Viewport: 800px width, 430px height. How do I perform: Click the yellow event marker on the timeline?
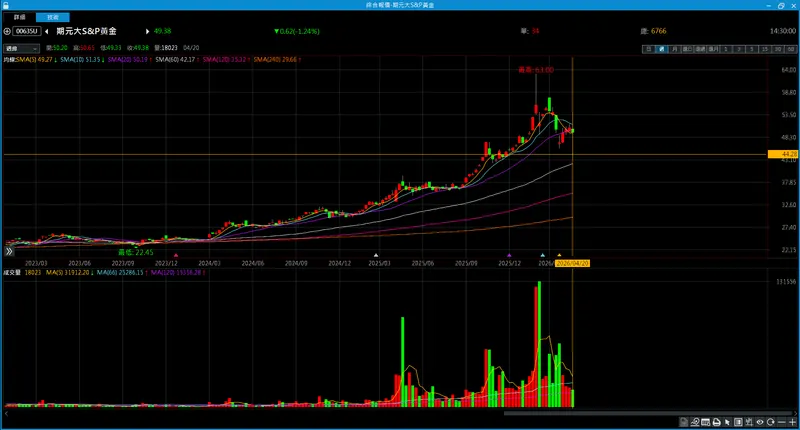(x=559, y=255)
